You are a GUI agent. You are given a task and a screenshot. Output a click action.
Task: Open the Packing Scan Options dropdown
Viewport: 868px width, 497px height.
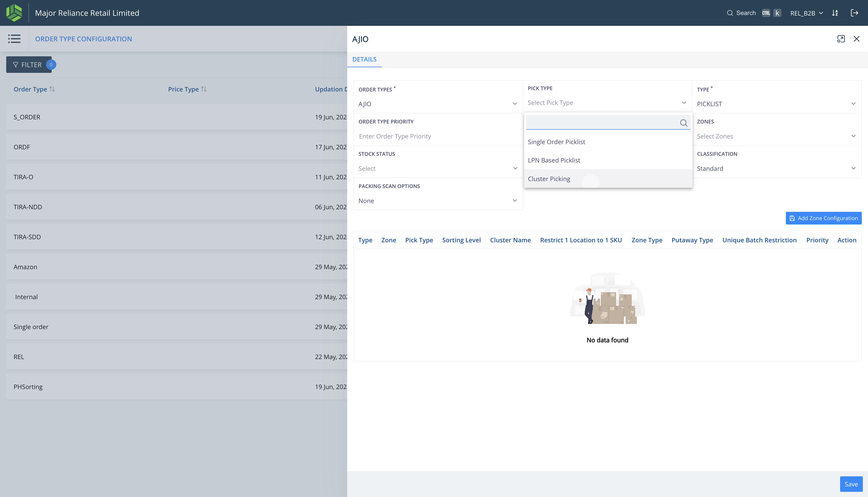[x=438, y=201]
